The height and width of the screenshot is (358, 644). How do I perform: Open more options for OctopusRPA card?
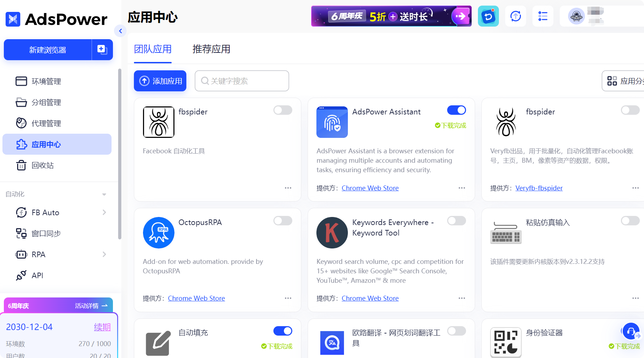pyautogui.click(x=288, y=298)
